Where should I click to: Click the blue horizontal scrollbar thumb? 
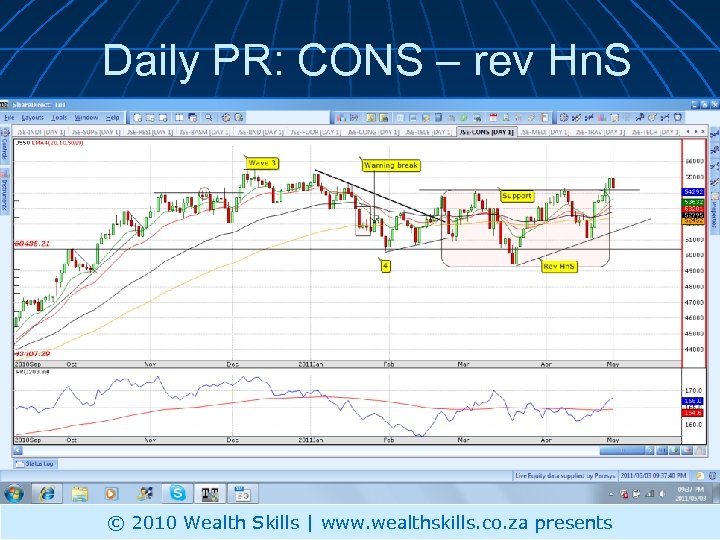click(622, 451)
